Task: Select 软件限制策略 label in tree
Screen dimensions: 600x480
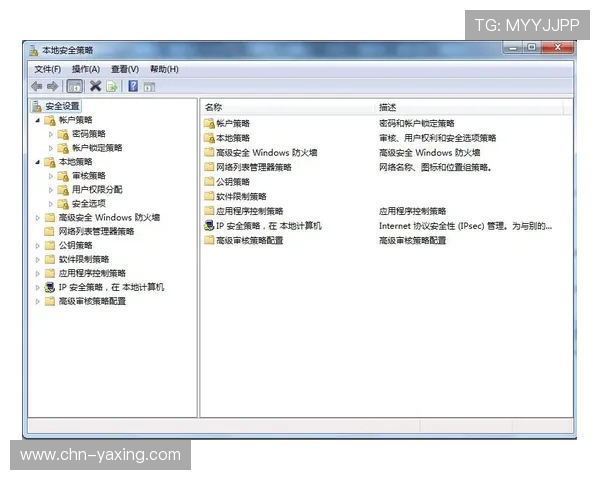Action: (x=84, y=260)
